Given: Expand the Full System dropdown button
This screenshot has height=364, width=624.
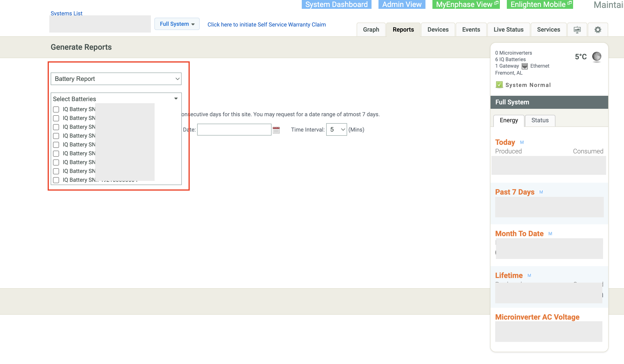Looking at the screenshot, I should coord(177,24).
